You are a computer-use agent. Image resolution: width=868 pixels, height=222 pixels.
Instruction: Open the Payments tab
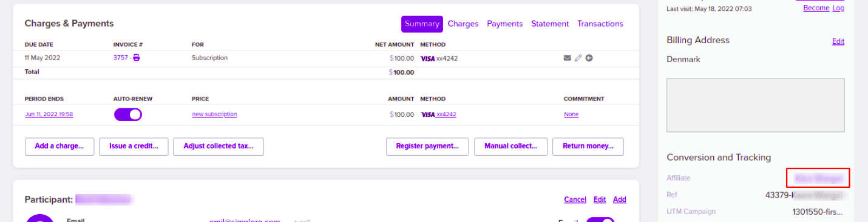pyautogui.click(x=505, y=24)
